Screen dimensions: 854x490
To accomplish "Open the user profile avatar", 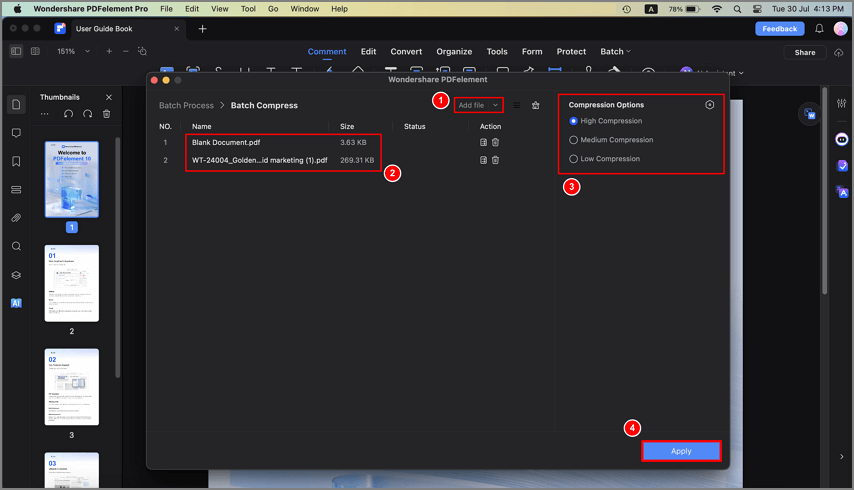I will (x=841, y=29).
